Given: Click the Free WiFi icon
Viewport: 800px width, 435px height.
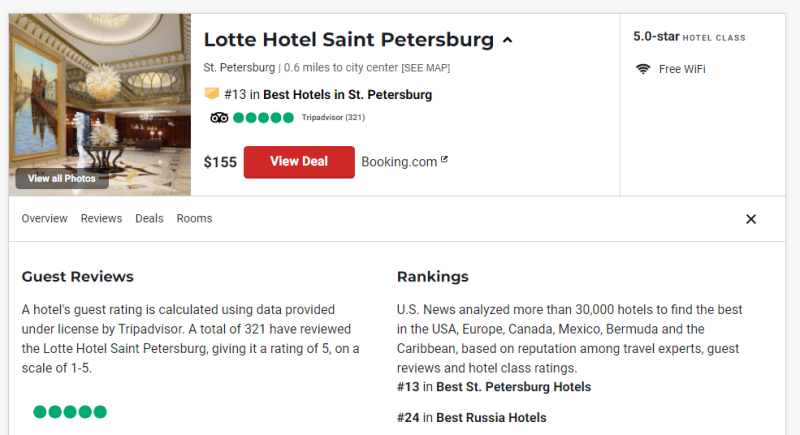Looking at the screenshot, I should pyautogui.click(x=643, y=69).
